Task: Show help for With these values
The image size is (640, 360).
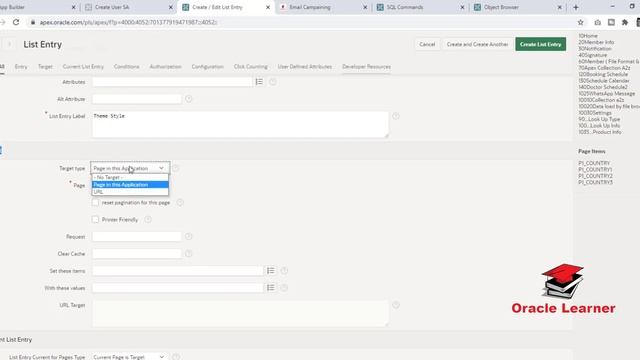Action: point(284,288)
